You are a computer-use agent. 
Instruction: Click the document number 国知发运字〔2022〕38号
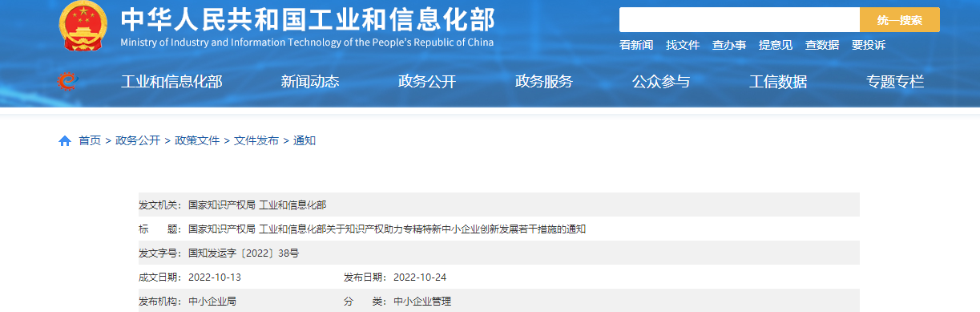pyautogui.click(x=244, y=253)
